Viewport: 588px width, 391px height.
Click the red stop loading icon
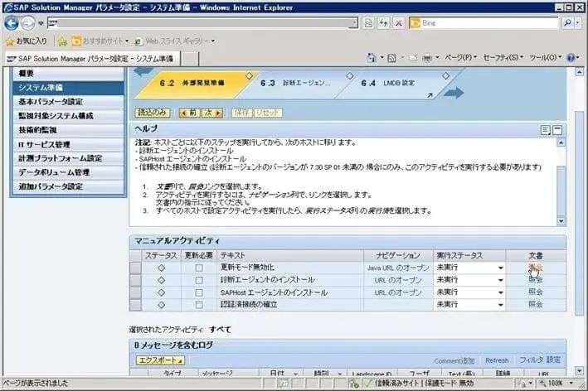(x=399, y=23)
